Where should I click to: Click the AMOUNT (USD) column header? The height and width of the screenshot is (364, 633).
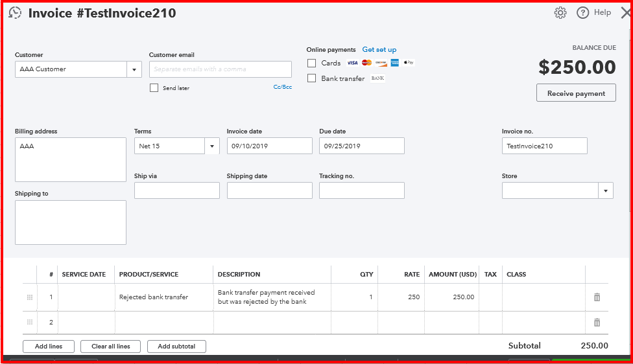[x=453, y=275]
